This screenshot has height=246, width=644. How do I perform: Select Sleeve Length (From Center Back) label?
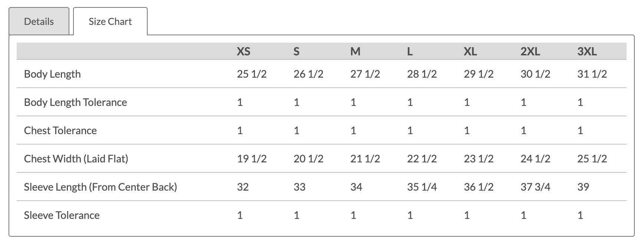tap(100, 187)
